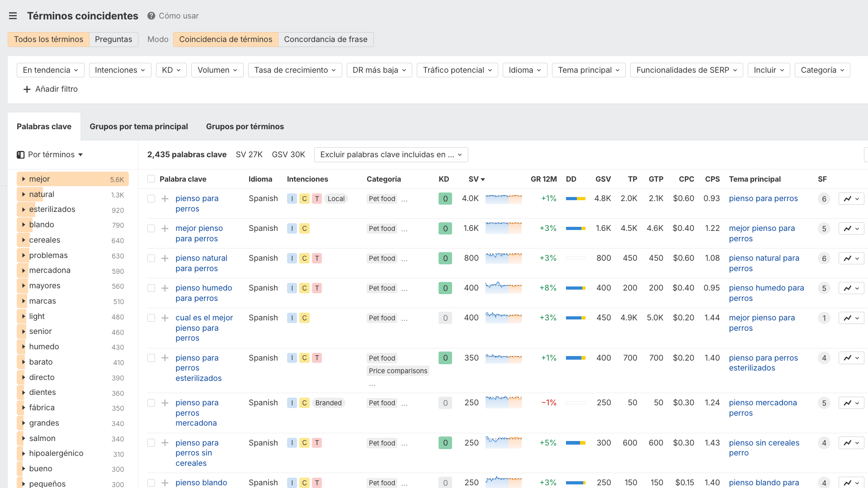
Task: Open trend chart icon for 'pienso natural para perros' row
Action: (851, 258)
